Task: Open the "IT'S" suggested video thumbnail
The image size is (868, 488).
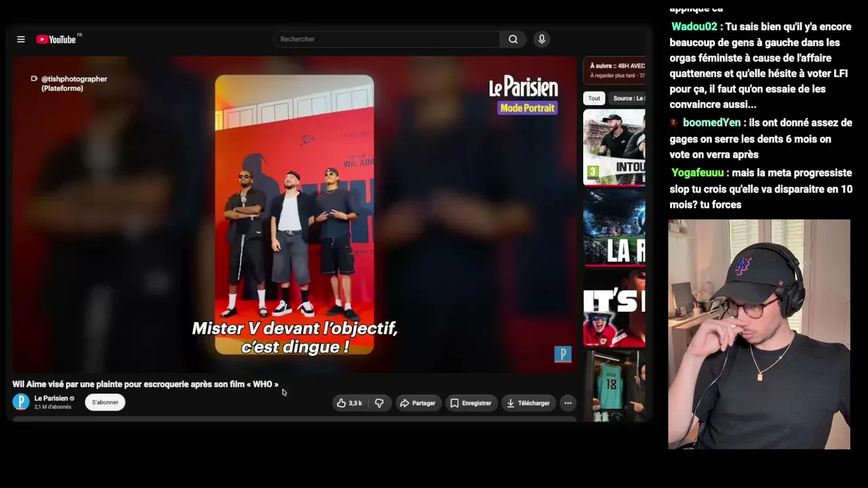Action: [x=614, y=308]
